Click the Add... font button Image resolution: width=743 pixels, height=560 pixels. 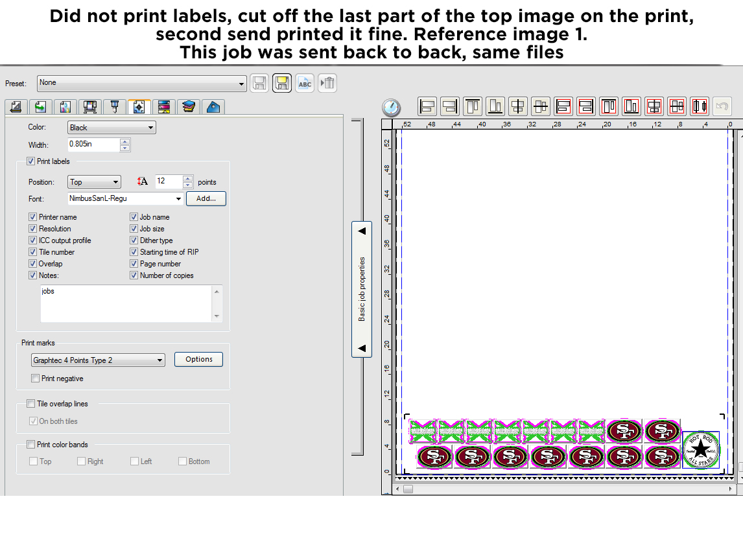206,198
